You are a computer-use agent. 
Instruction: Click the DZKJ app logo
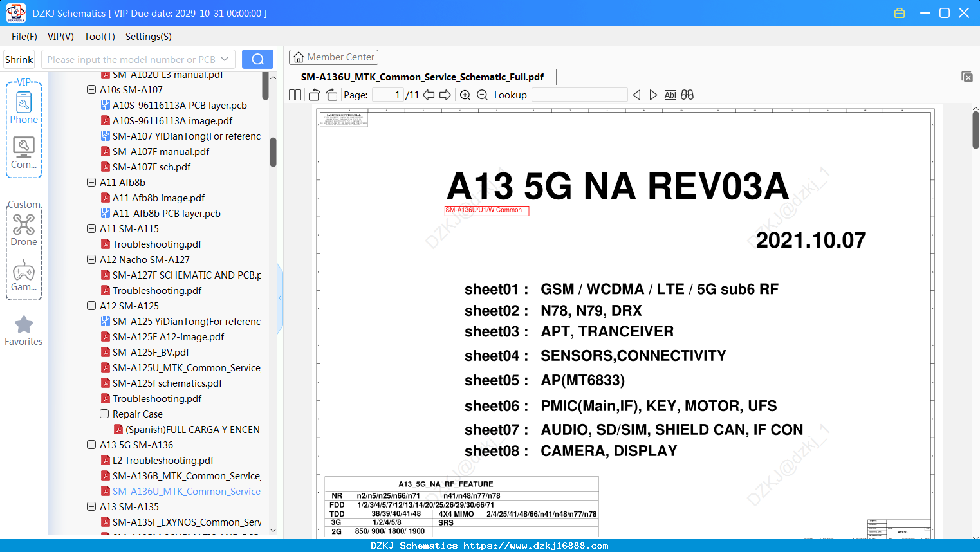(15, 13)
